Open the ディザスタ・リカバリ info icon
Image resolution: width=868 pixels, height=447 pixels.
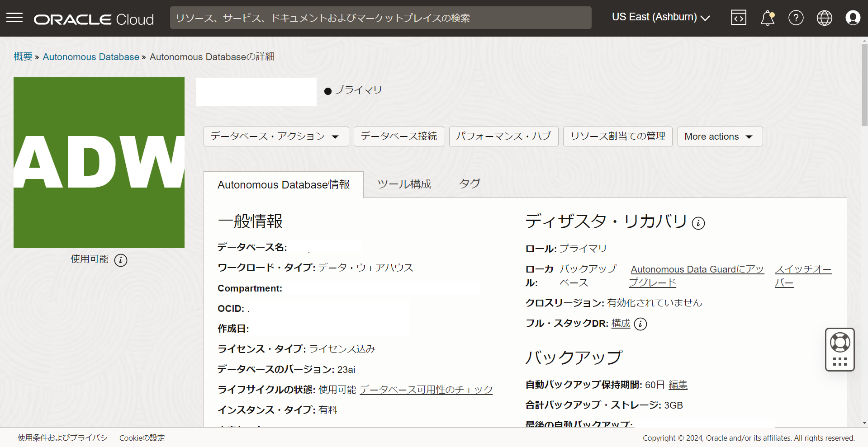[x=698, y=223]
